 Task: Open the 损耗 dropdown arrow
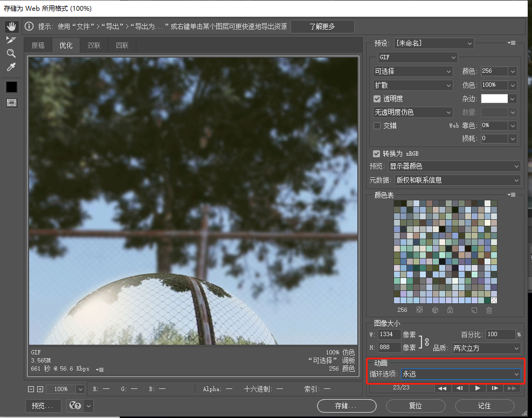pyautogui.click(x=513, y=138)
